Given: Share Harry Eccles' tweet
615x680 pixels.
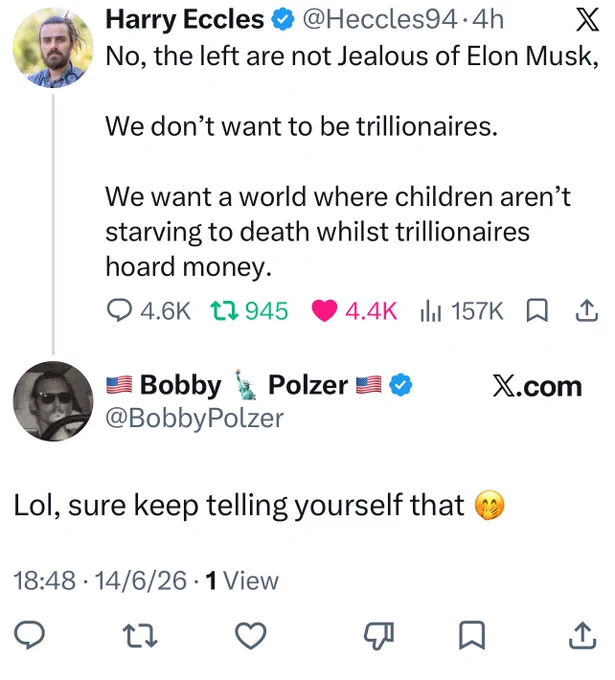Looking at the screenshot, I should tap(587, 311).
